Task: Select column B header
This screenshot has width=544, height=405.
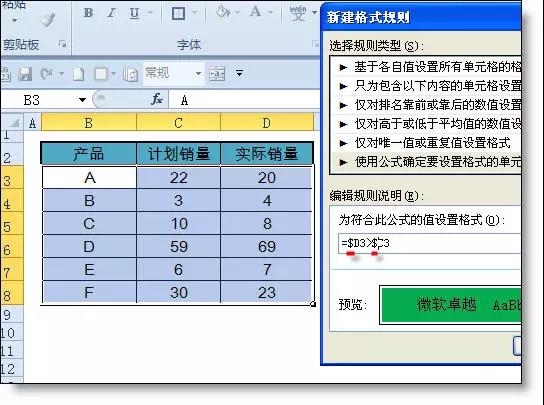Action: point(89,123)
